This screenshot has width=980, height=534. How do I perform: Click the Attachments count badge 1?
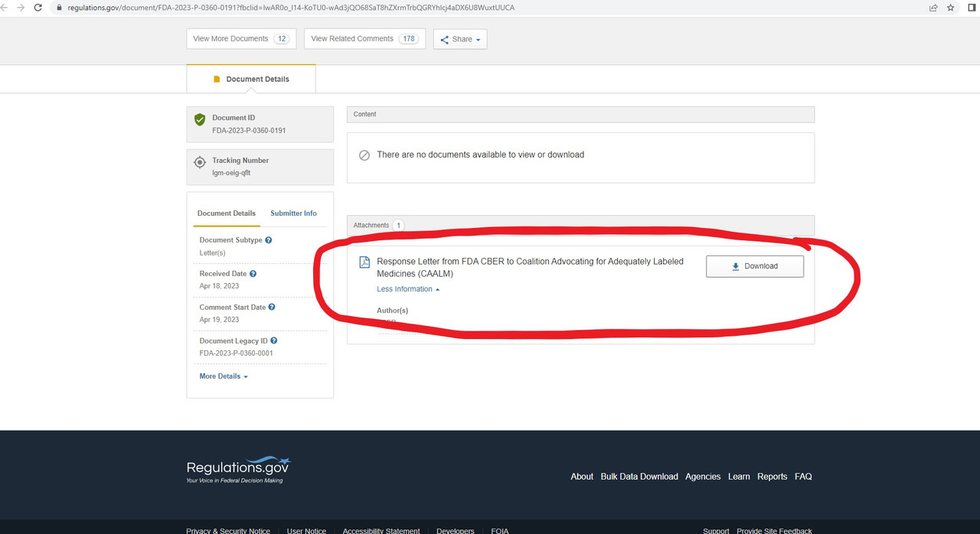click(x=398, y=226)
